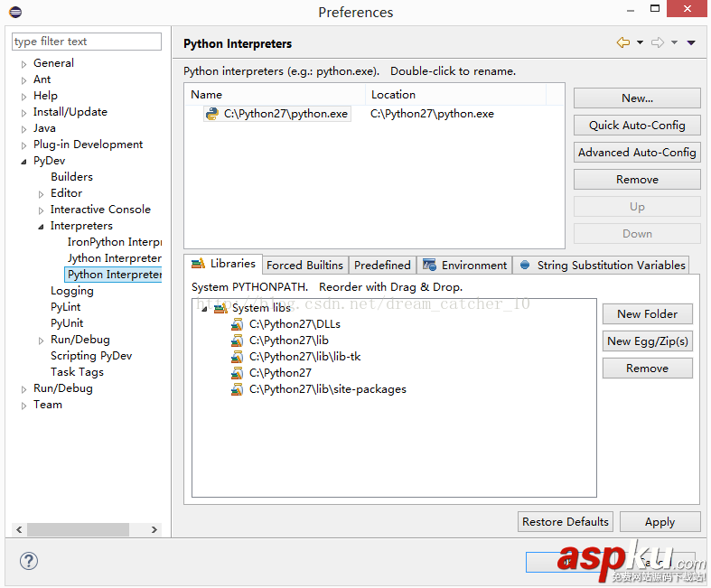Select Scripting PyDev in the tree
711x588 pixels.
(x=91, y=356)
